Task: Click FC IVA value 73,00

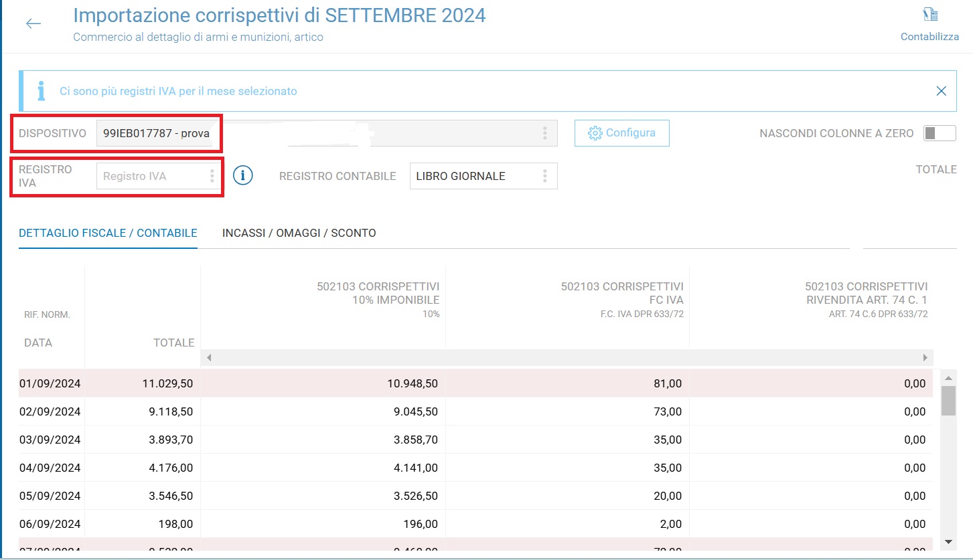Action: pos(668,411)
